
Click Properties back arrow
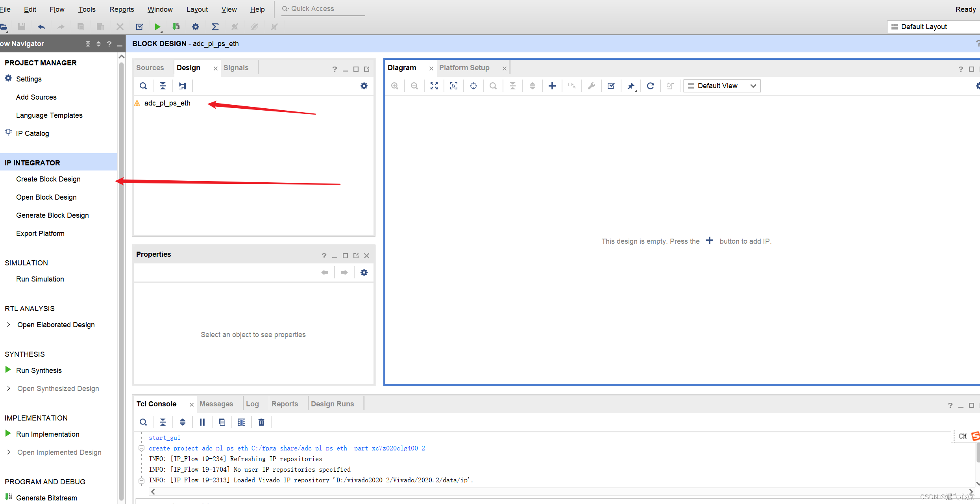pyautogui.click(x=325, y=272)
